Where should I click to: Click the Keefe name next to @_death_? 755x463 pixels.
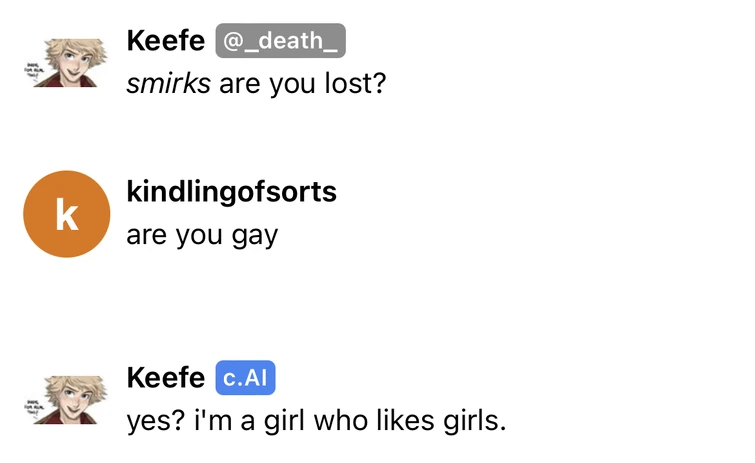click(166, 40)
